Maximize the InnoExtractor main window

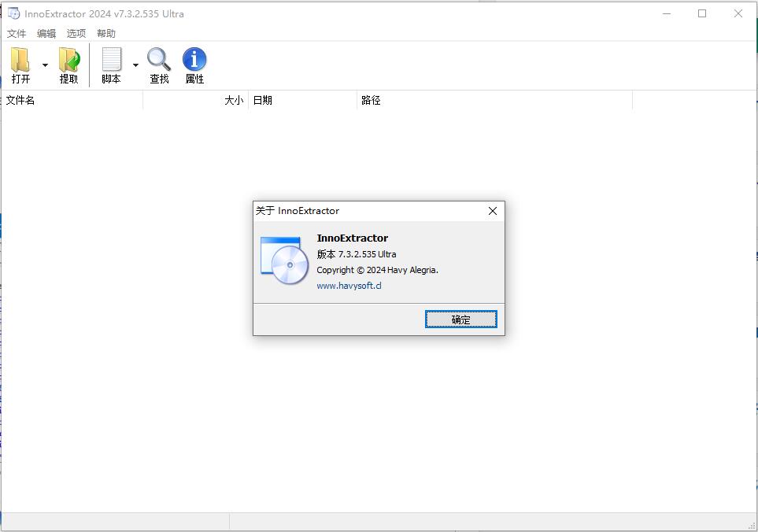pos(702,13)
